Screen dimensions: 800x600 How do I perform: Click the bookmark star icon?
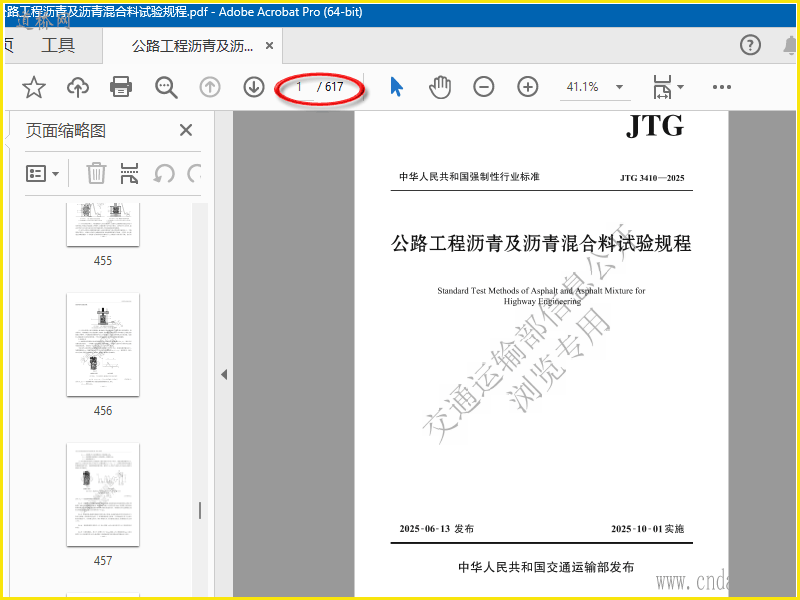pos(34,87)
